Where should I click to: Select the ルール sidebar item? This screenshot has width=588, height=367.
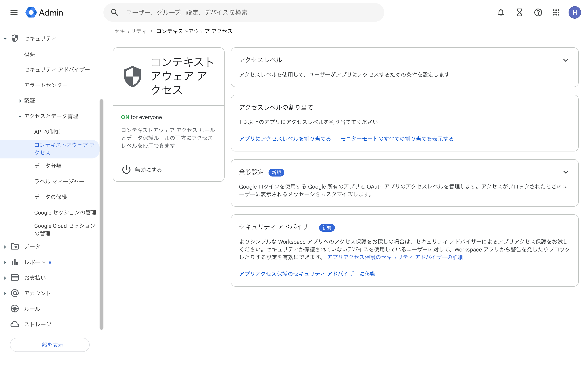click(32, 309)
